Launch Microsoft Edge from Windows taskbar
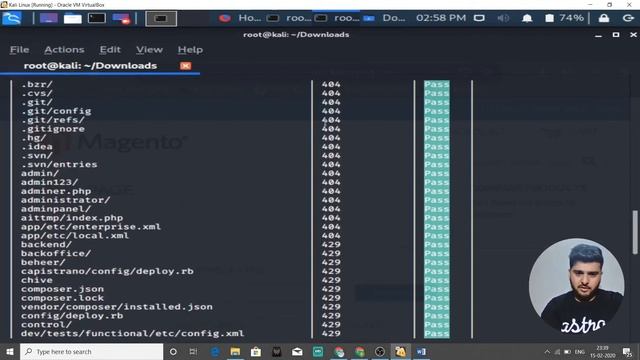 pos(215,351)
